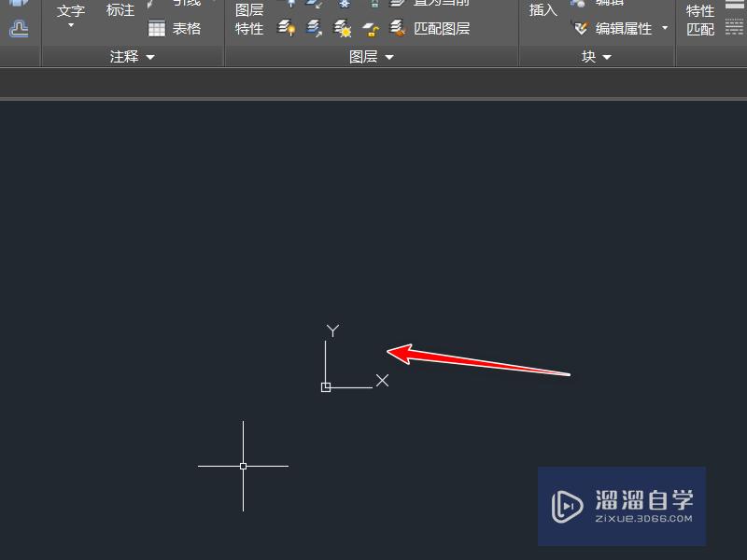The width and height of the screenshot is (747, 560).
Task: Open the Layer Properties manager
Action: click(x=248, y=19)
